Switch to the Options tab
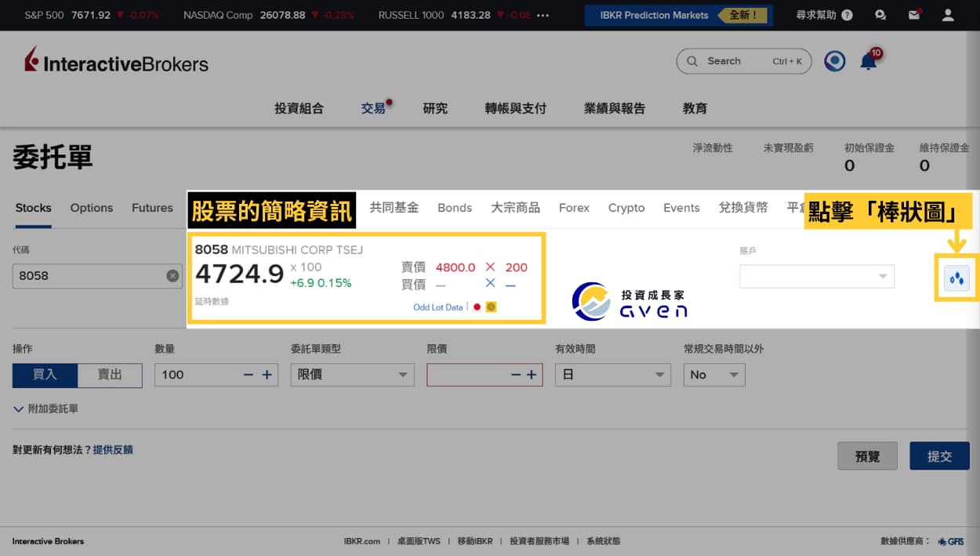Image resolution: width=980 pixels, height=556 pixels. pyautogui.click(x=92, y=208)
